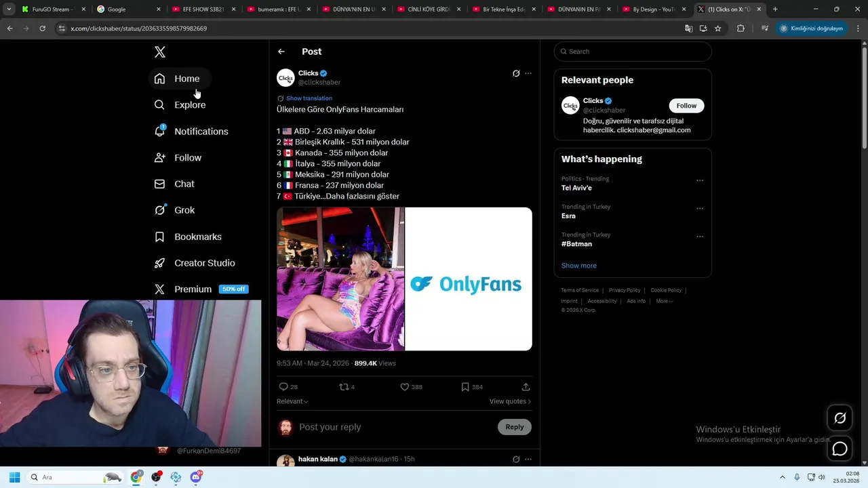
Task: Click Show more under What's happening
Action: [579, 266]
